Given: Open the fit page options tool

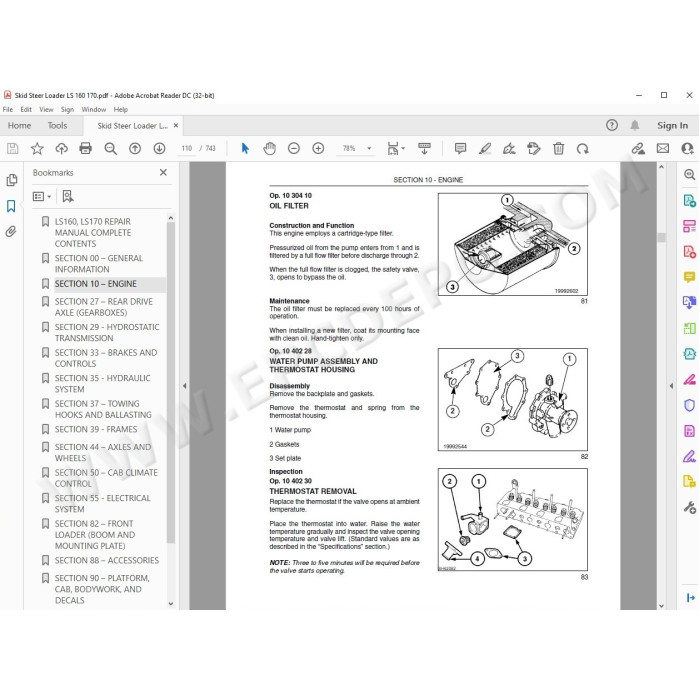Looking at the screenshot, I should pyautogui.click(x=396, y=148).
